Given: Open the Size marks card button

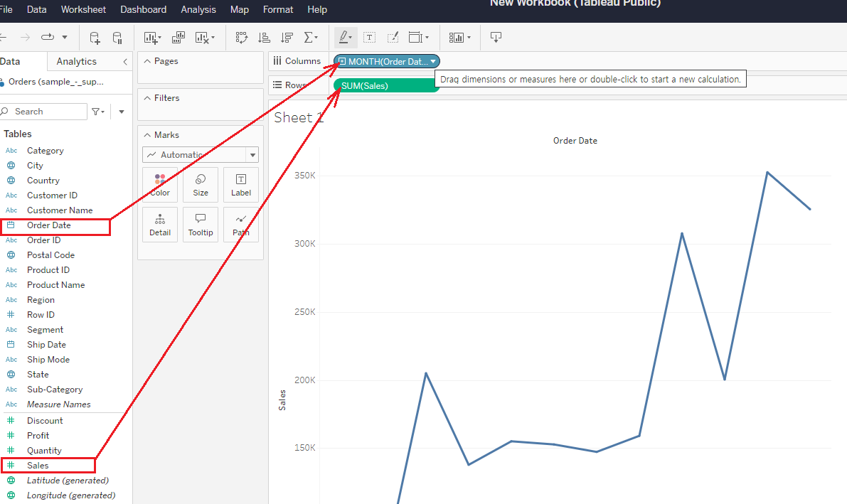Looking at the screenshot, I should [x=201, y=185].
